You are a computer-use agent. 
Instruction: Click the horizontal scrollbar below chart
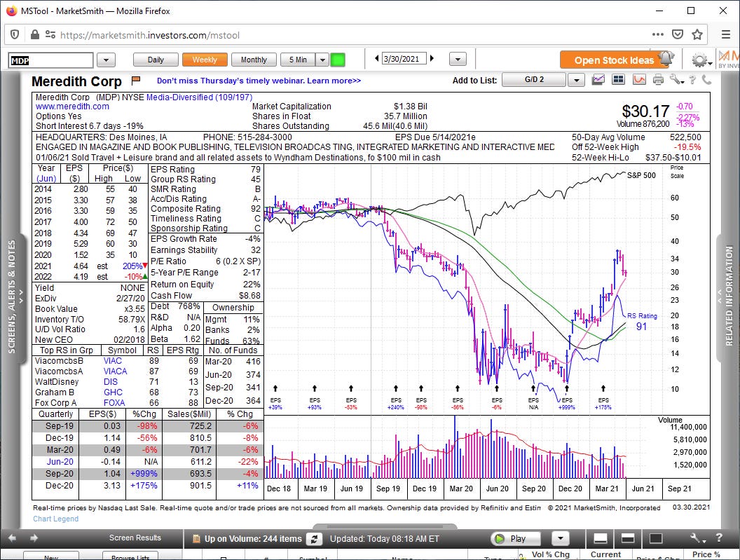click(x=385, y=526)
